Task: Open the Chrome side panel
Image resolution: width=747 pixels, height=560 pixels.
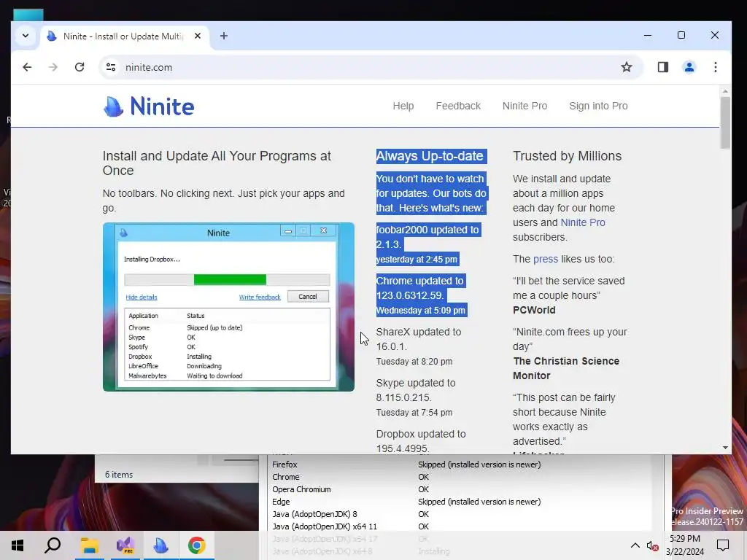Action: (x=662, y=67)
